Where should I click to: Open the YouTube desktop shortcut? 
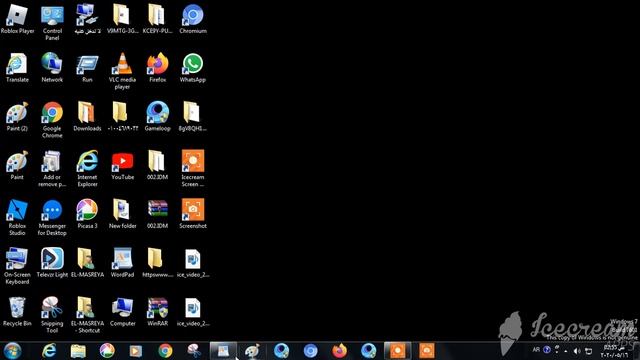[122, 166]
